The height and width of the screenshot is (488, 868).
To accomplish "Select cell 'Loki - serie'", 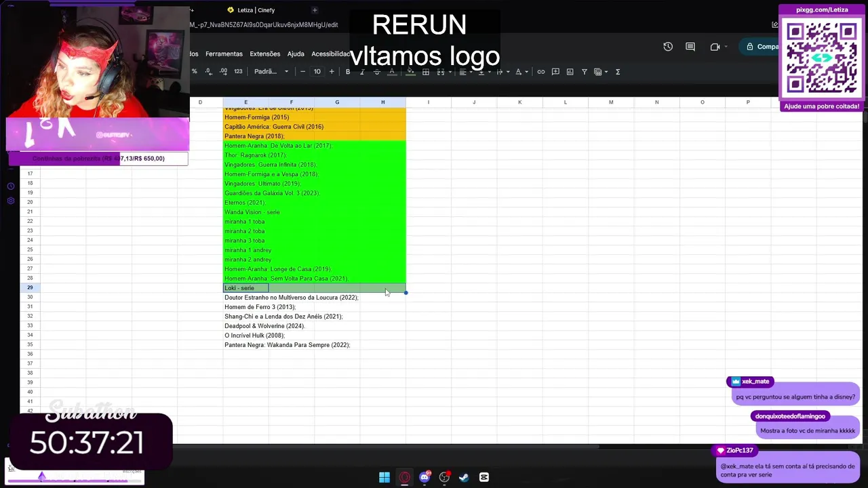I will point(245,288).
